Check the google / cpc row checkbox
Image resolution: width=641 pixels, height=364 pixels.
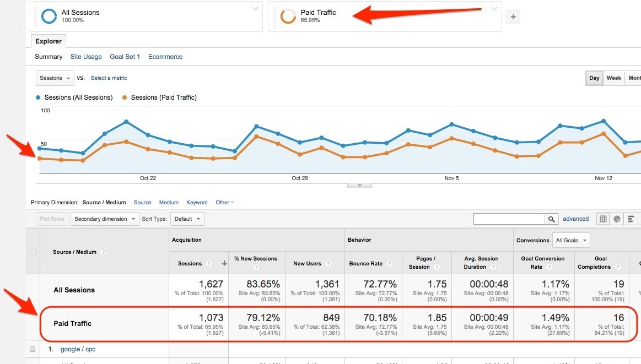pyautogui.click(x=33, y=349)
